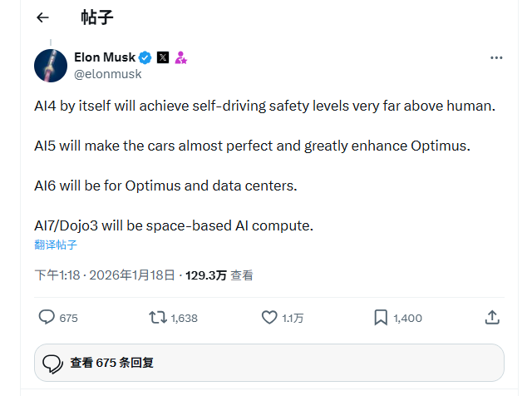Viewport: 532px width, 396px height.
Task: Open the 下午1:18 · 2026年1月18日 timestamp
Action: [106, 275]
